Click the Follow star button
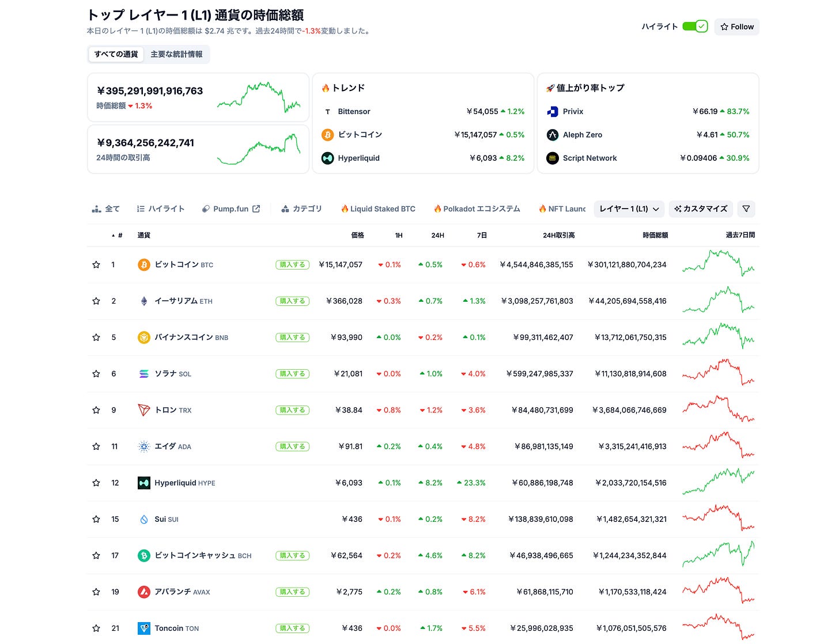This screenshot has height=644, width=839. (737, 26)
